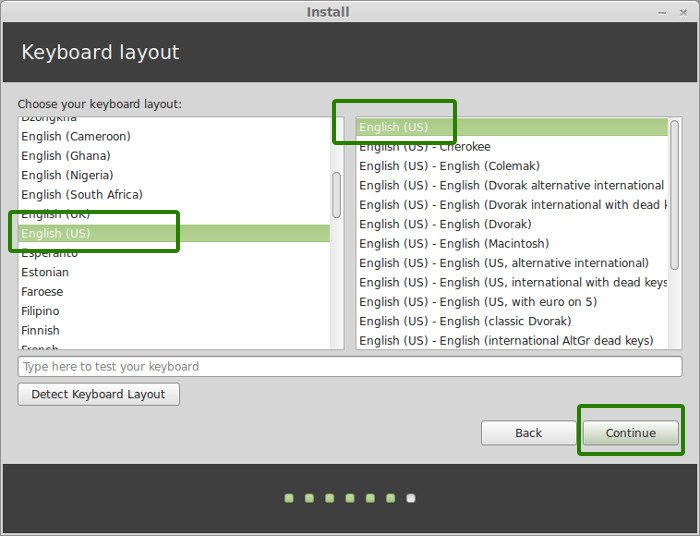
Task: Select Filipino keyboard layout
Action: tap(40, 311)
